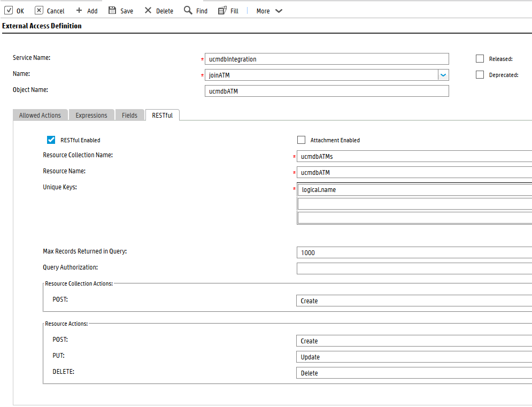
Task: Expand the More menu chevron
Action: click(x=278, y=10)
